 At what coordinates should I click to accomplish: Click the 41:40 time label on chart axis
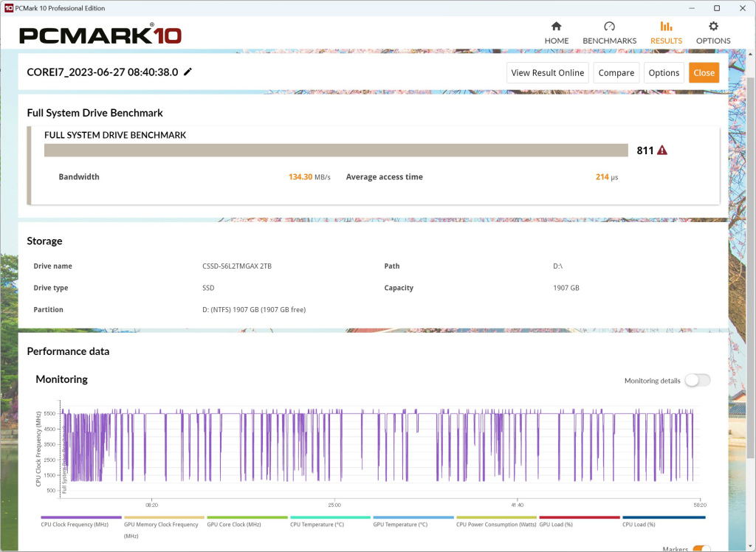(517, 506)
